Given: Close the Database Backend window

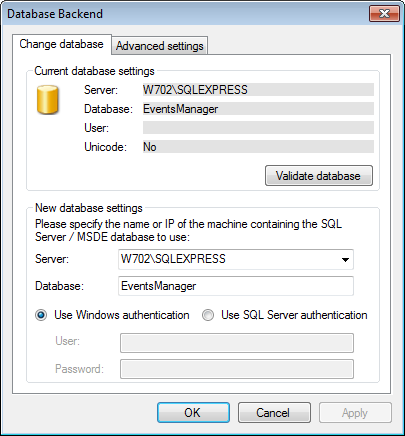Looking at the screenshot, I should tap(384, 14).
